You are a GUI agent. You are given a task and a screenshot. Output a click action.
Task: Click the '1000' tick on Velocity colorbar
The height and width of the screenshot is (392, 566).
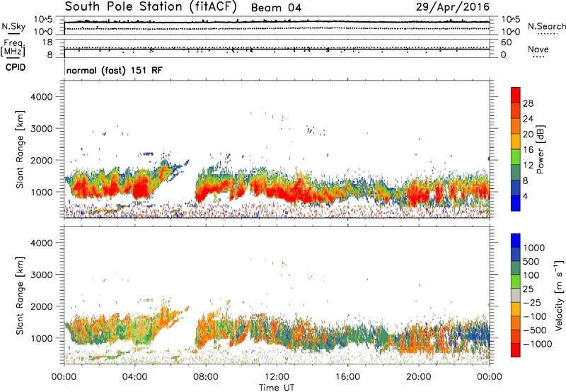[534, 248]
